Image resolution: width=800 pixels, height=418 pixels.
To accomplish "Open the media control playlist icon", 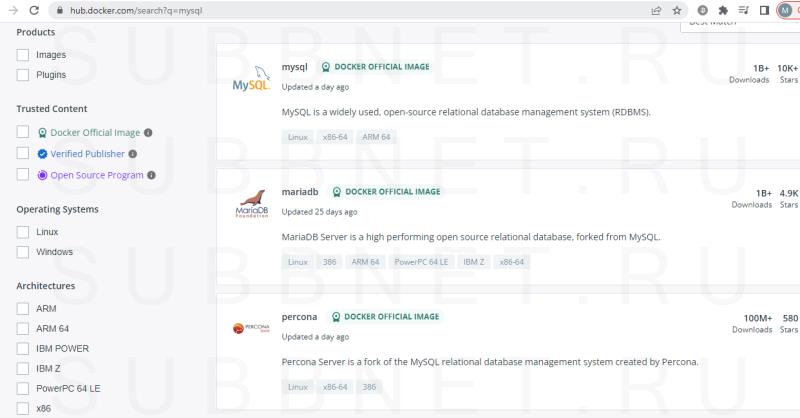I will (743, 10).
